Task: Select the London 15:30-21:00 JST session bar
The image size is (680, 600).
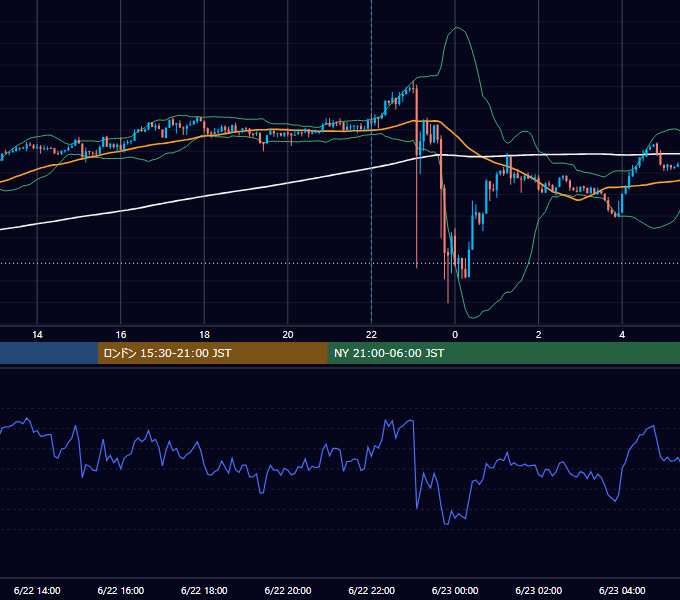Action: pyautogui.click(x=212, y=353)
